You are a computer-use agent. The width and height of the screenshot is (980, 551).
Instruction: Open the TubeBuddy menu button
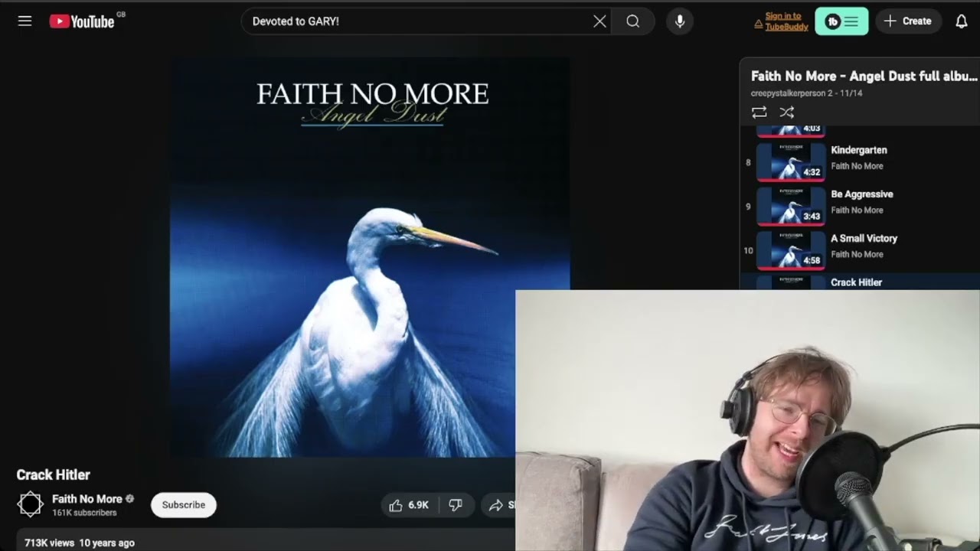841,21
